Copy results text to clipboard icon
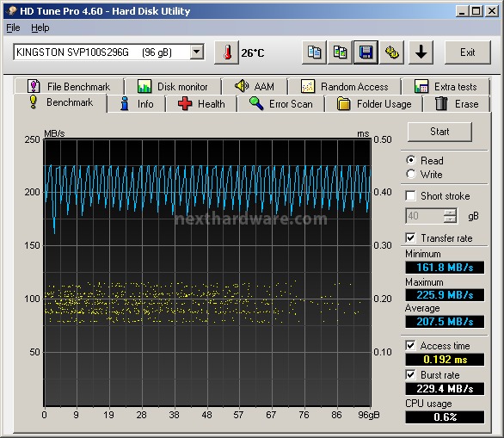Viewport: 504px width, 438px height. point(314,52)
